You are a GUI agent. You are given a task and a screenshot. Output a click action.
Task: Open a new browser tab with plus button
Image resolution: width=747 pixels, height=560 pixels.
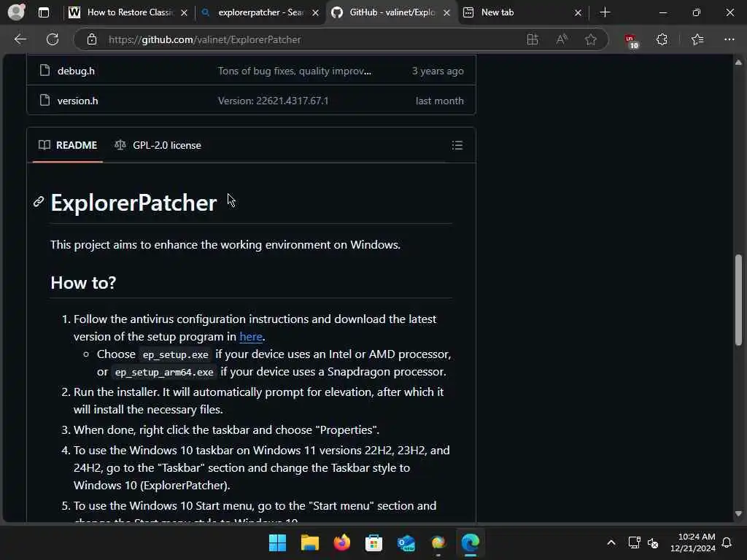pos(605,12)
